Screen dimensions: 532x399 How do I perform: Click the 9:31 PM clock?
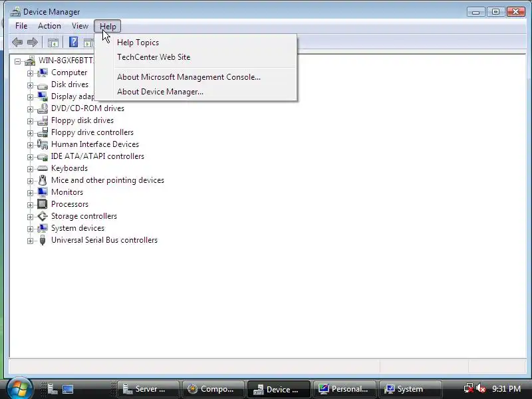506,389
